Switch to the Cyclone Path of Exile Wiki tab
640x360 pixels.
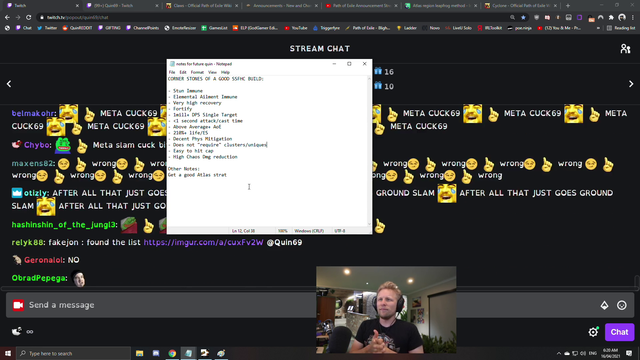coord(520,6)
